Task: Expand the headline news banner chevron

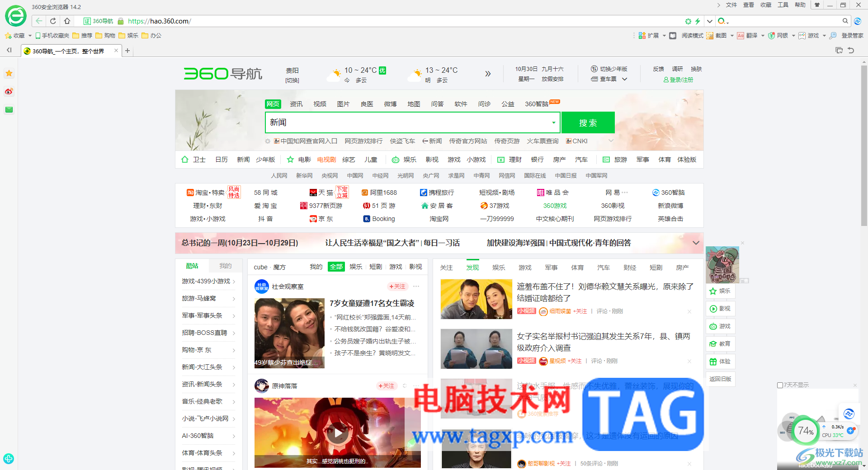Action: pyautogui.click(x=696, y=243)
